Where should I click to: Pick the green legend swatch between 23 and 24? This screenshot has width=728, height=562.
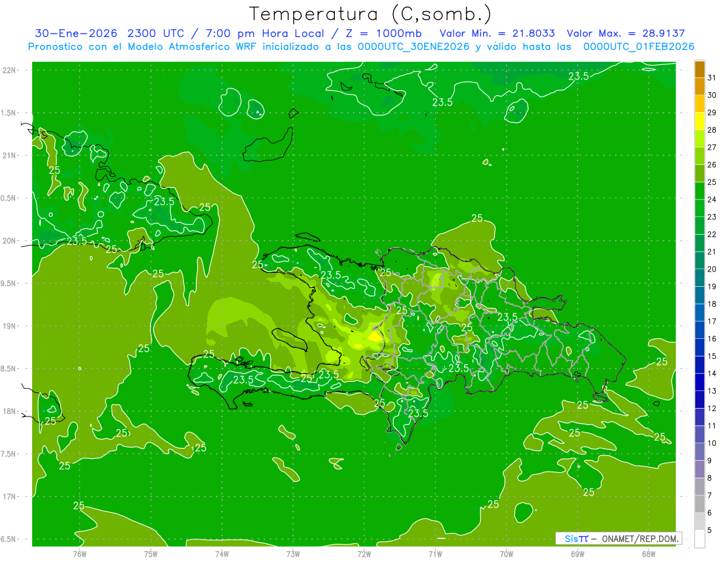coord(699,208)
